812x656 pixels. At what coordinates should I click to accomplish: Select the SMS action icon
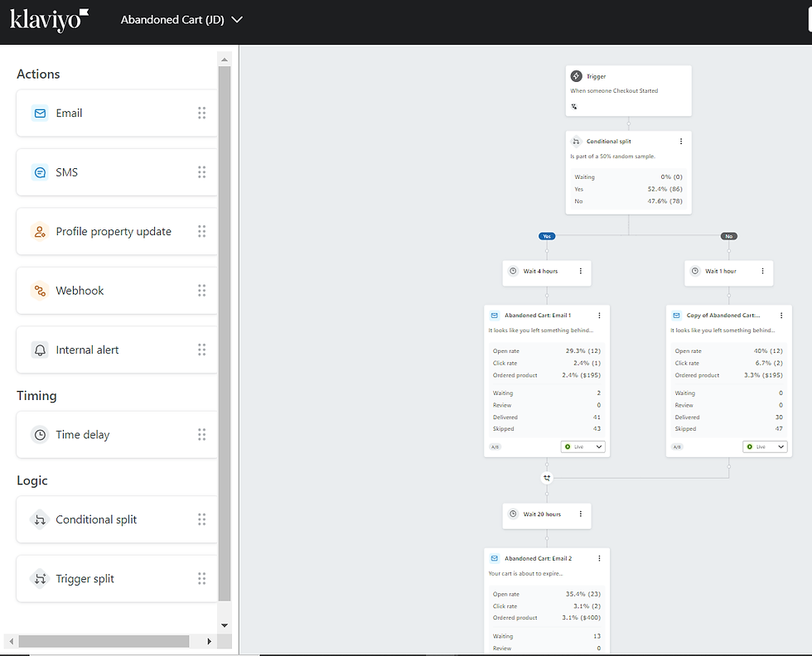[40, 172]
